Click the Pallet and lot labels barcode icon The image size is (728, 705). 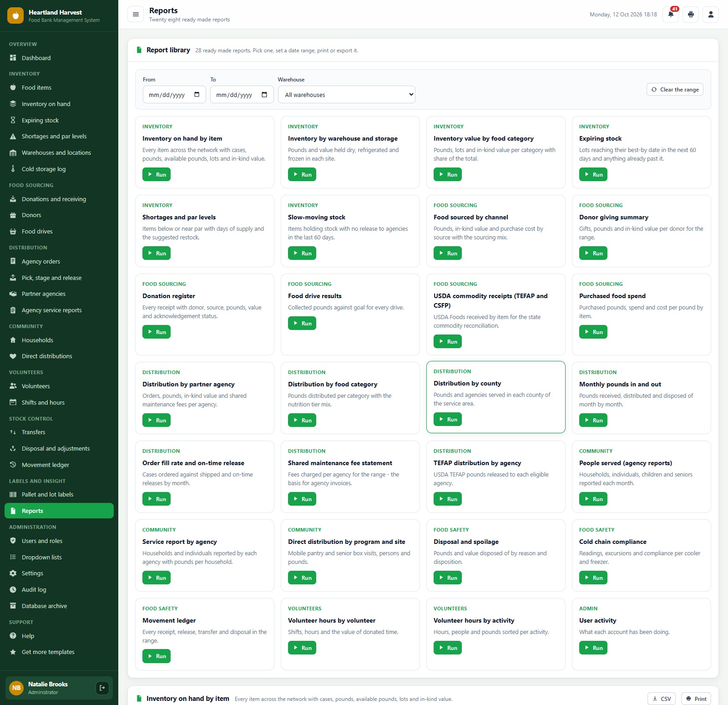click(13, 494)
